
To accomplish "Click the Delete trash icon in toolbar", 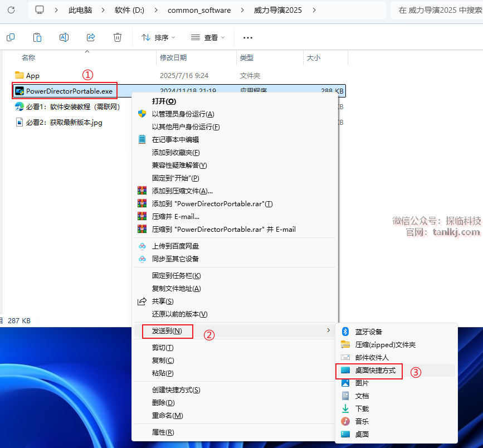I will 118,37.
